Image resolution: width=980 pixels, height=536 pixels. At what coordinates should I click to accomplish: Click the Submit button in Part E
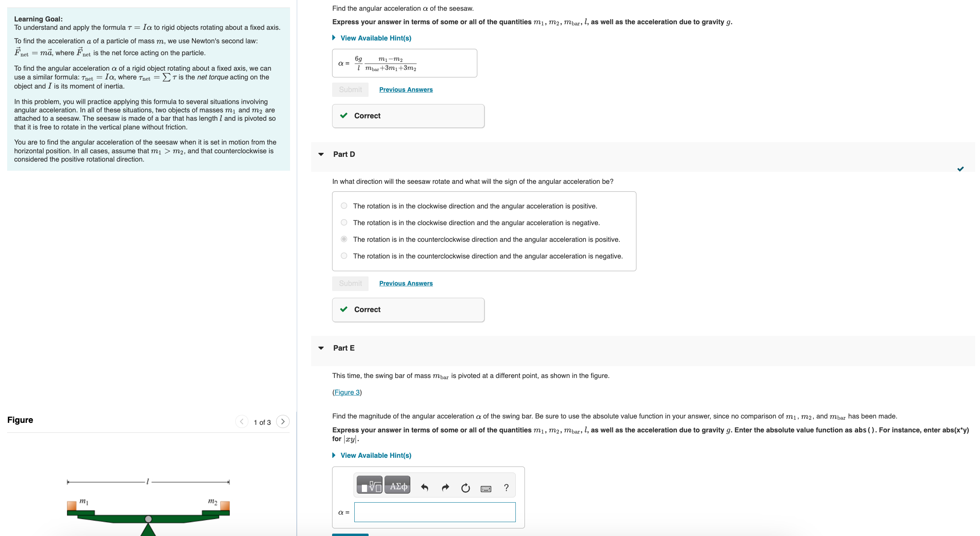click(350, 535)
